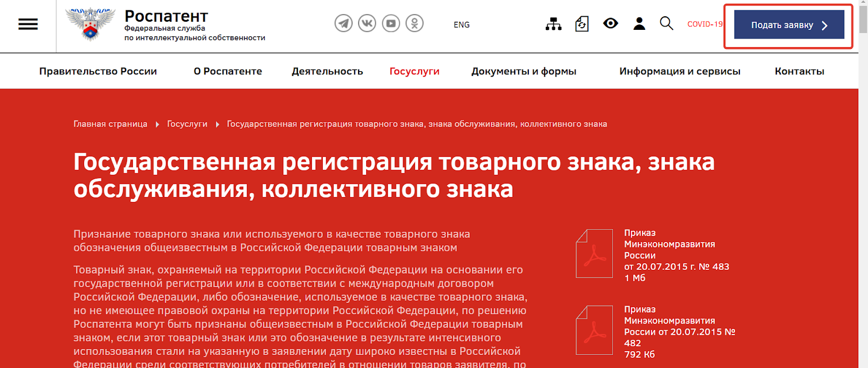
Task: Open PDF icon for order № 483
Action: point(595,253)
